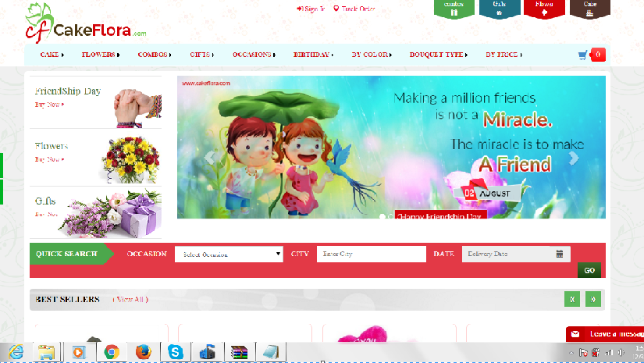Go to next banner slide arrow
Image resolution: width=644 pixels, height=363 pixels.
[574, 158]
